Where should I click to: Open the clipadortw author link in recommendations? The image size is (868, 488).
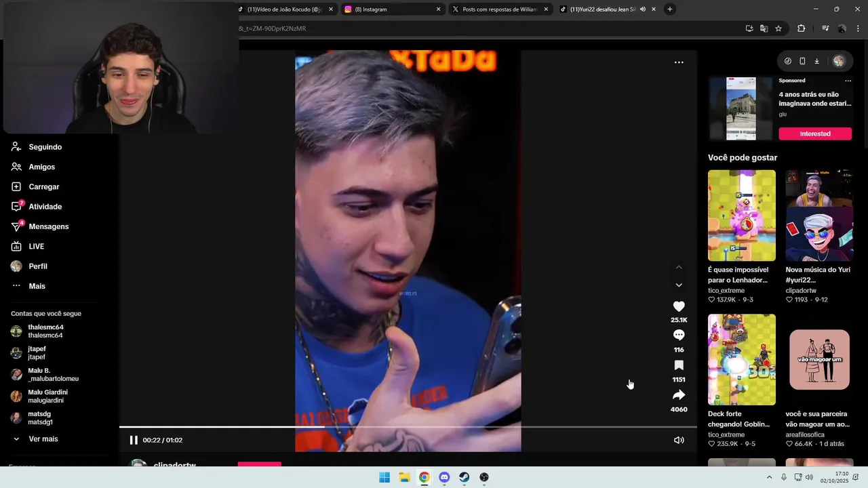801,291
